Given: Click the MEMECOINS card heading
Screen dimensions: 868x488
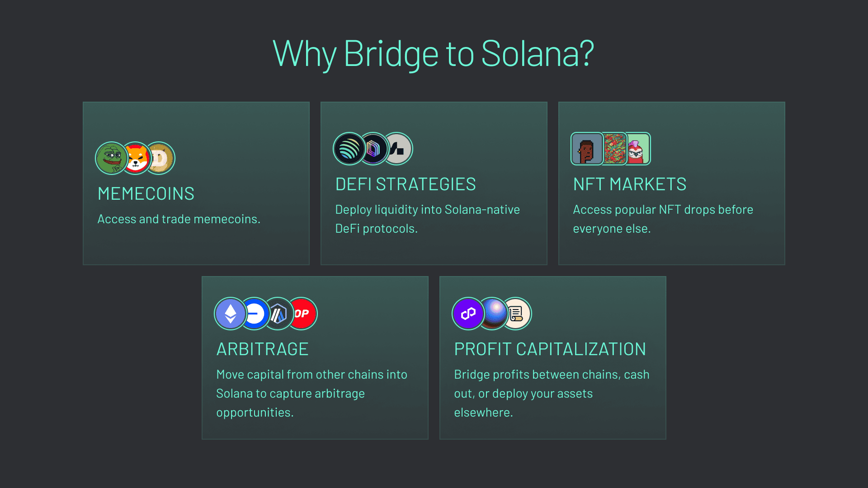Looking at the screenshot, I should 146,194.
